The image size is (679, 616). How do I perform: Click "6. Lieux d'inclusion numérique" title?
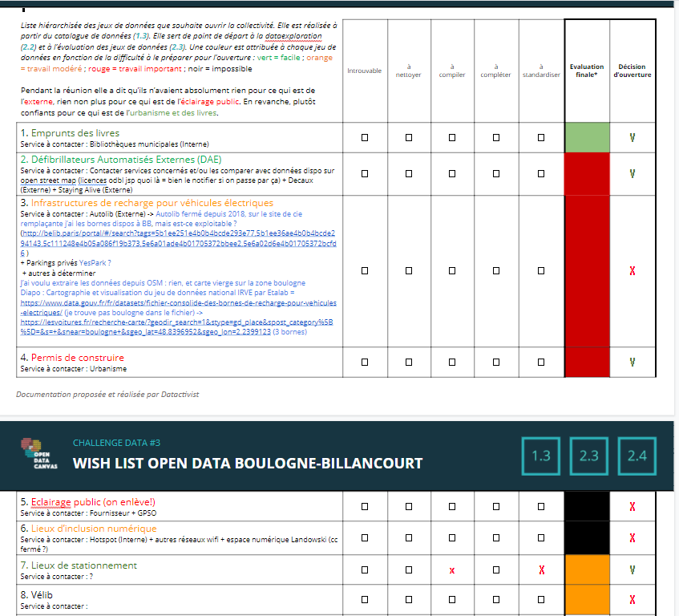(x=88, y=529)
